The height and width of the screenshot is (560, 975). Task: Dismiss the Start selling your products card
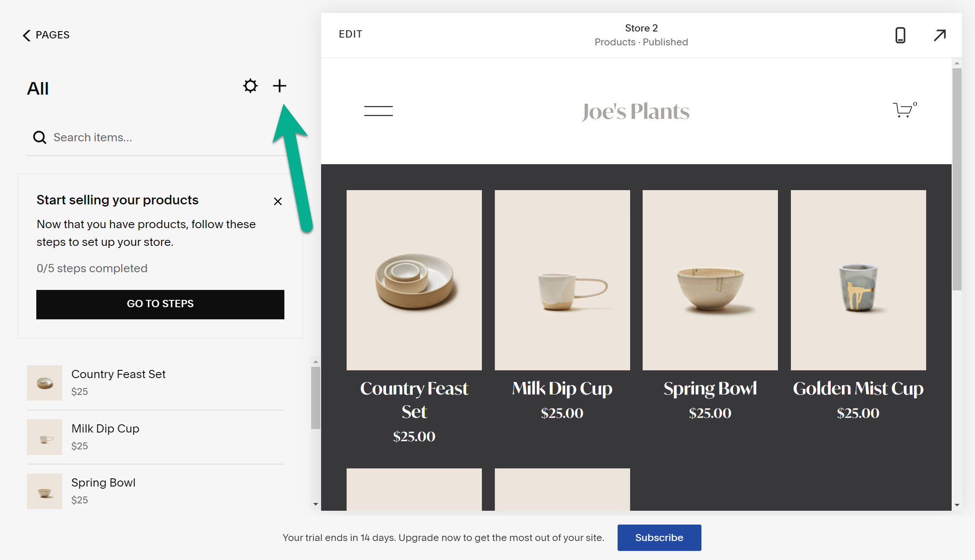277,201
